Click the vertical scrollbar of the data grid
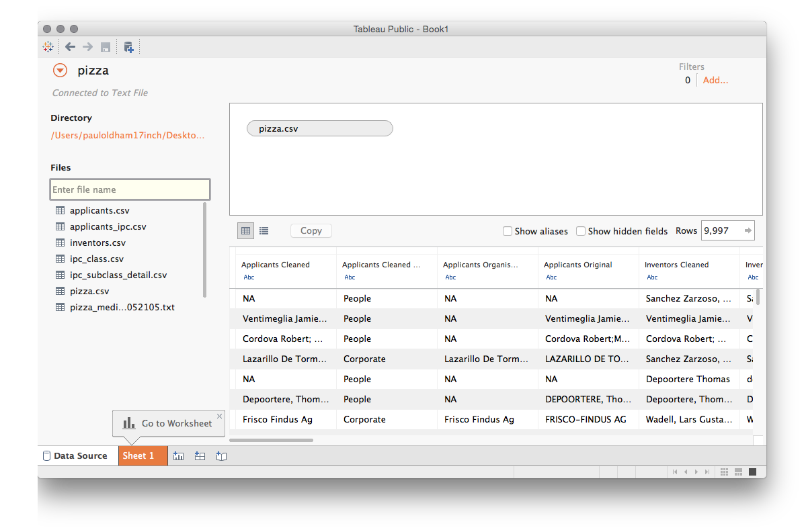The image size is (804, 532). [758, 297]
